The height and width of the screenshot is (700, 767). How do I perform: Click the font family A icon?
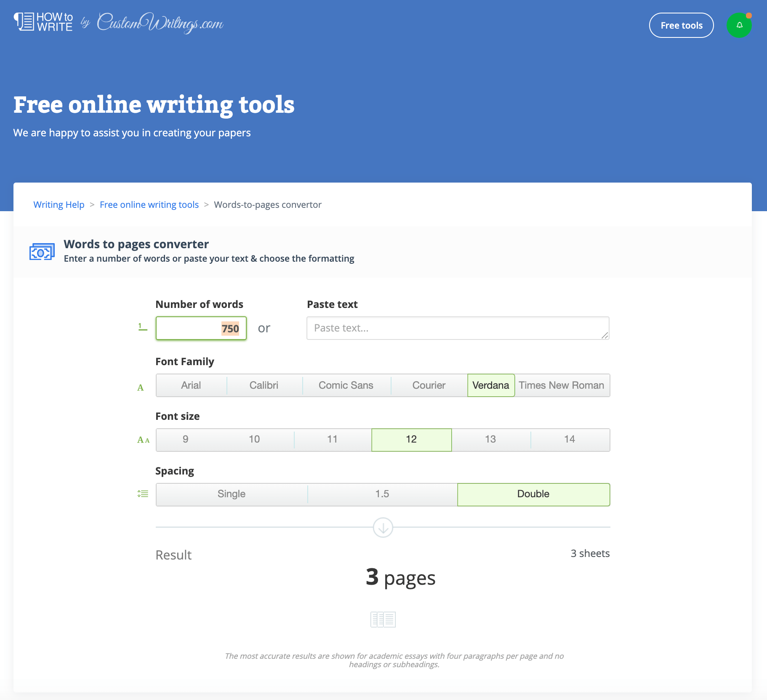click(141, 387)
